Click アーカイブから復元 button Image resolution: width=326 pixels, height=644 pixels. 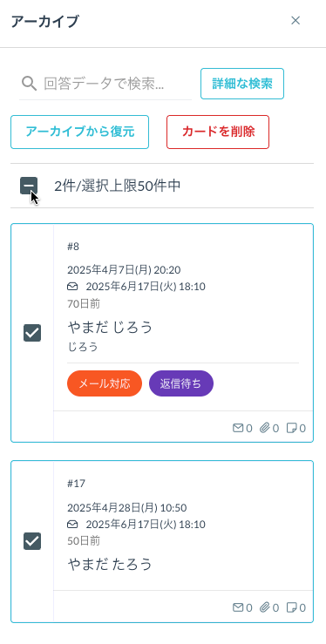coord(79,132)
